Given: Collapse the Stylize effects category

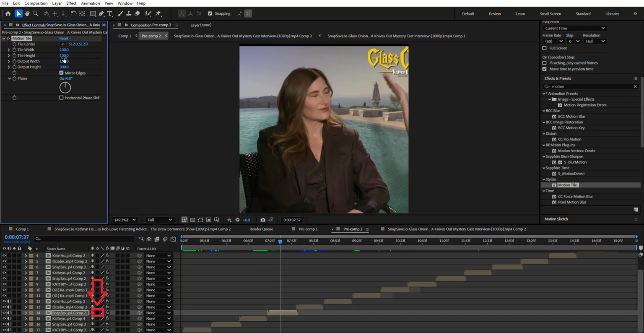Looking at the screenshot, I should pyautogui.click(x=544, y=180).
